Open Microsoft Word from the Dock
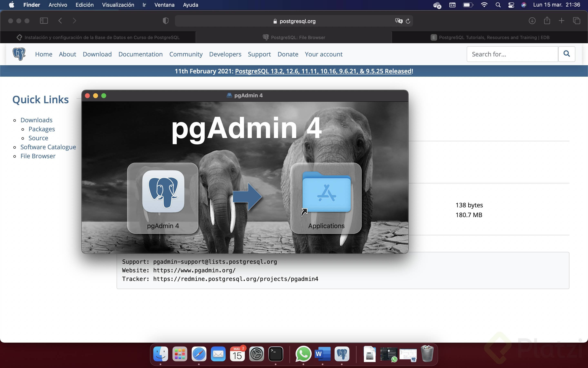The width and height of the screenshot is (588, 368). pos(322,354)
